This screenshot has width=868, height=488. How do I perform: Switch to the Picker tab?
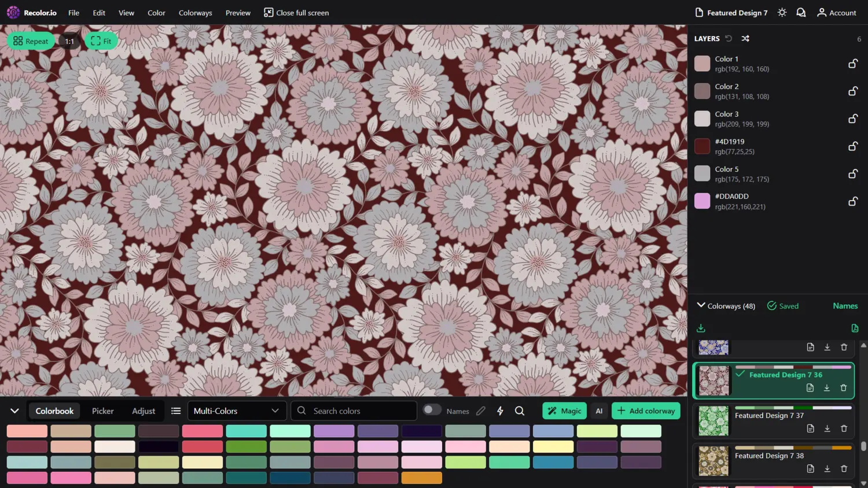click(x=102, y=411)
